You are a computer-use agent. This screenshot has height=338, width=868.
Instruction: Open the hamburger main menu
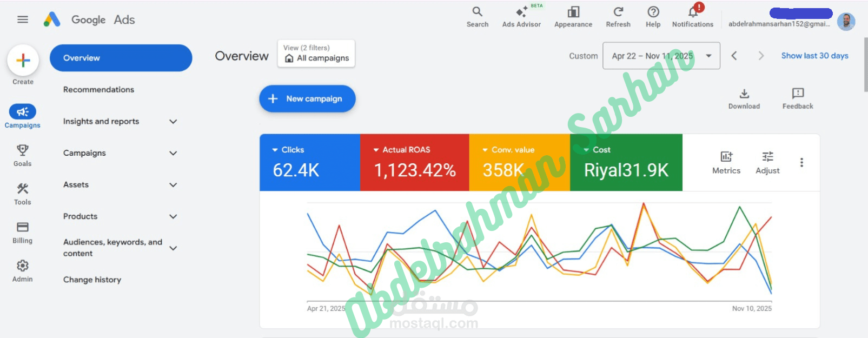(23, 19)
